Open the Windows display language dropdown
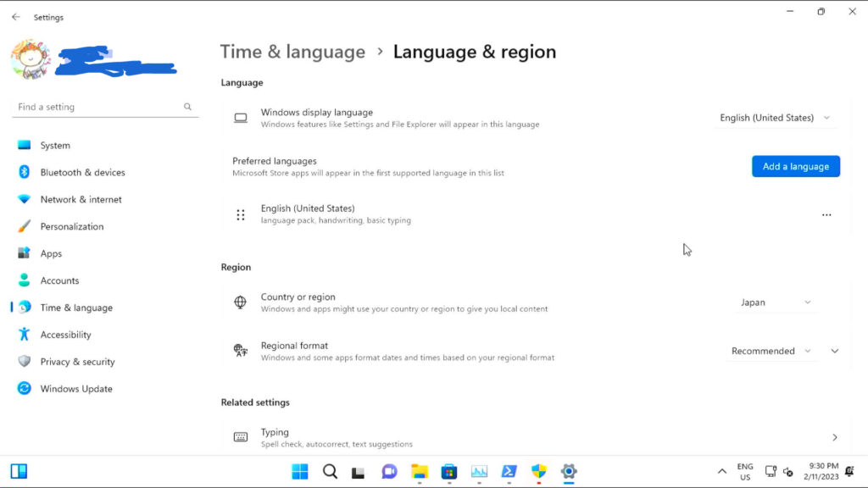The image size is (868, 488). 775,118
